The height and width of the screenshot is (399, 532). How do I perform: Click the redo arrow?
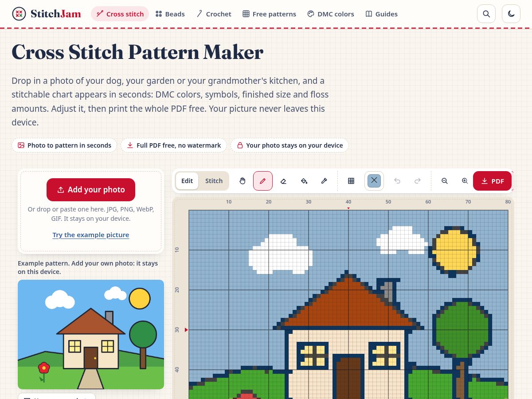(x=418, y=181)
